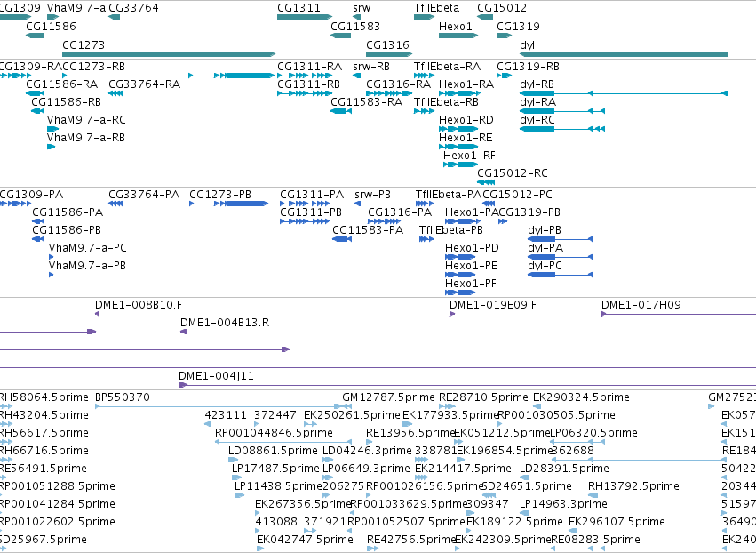Select transcript CG11583-RA
This screenshot has width=756, height=553.
(341, 111)
